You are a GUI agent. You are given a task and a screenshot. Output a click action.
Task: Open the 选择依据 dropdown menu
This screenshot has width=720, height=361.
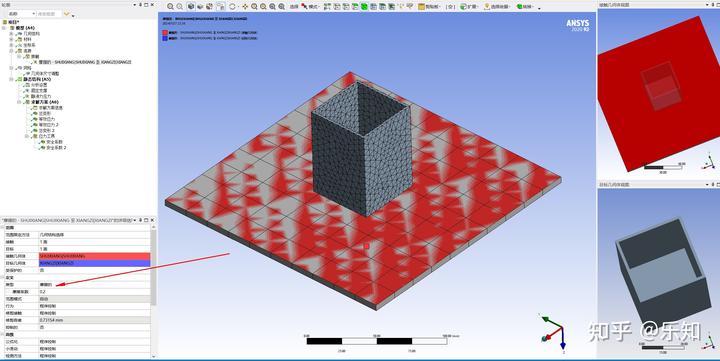[497, 6]
